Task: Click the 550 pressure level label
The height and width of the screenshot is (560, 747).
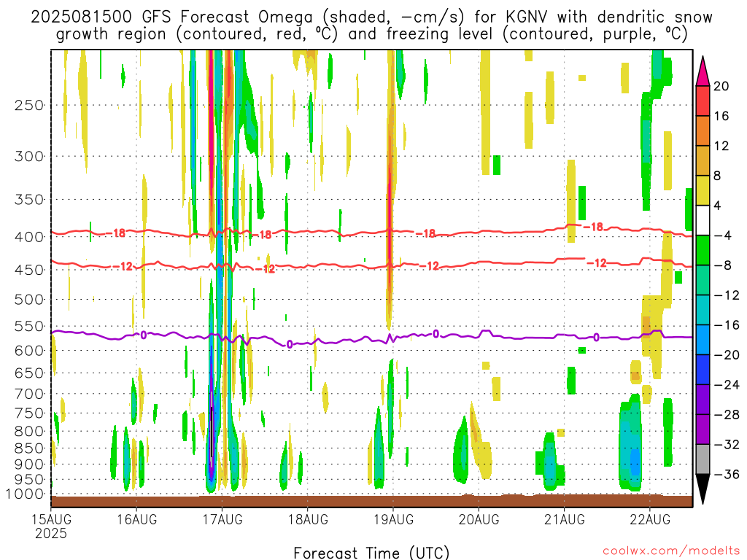Action: point(29,326)
